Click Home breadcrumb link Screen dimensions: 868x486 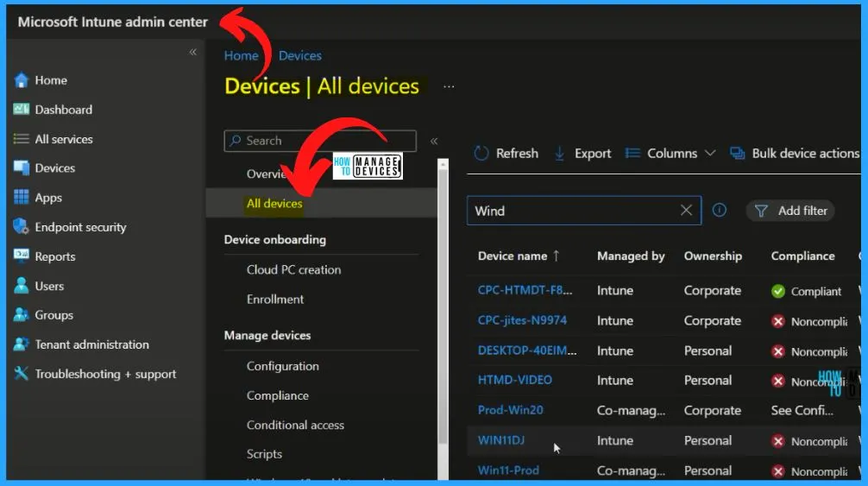click(241, 55)
